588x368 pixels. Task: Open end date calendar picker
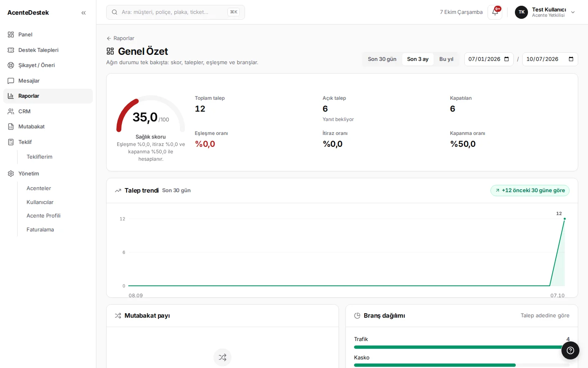tap(571, 59)
